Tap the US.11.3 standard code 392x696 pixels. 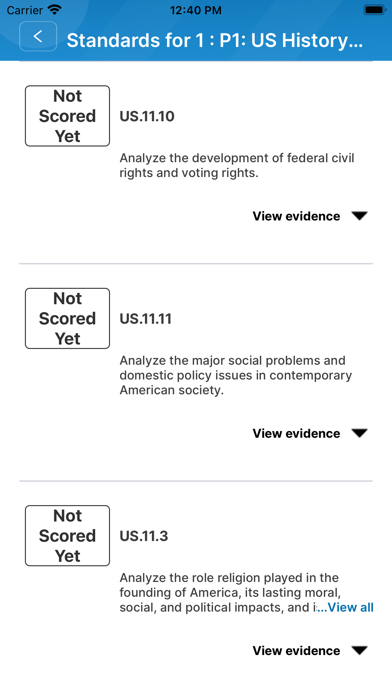coord(144,536)
